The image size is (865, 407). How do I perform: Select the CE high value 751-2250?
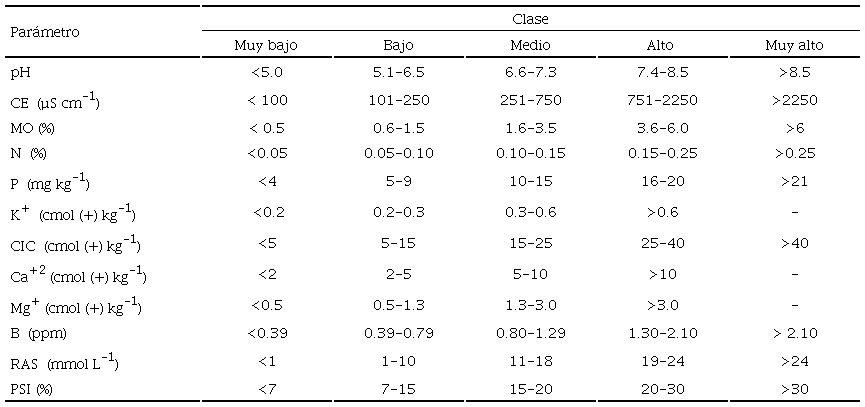pos(660,100)
